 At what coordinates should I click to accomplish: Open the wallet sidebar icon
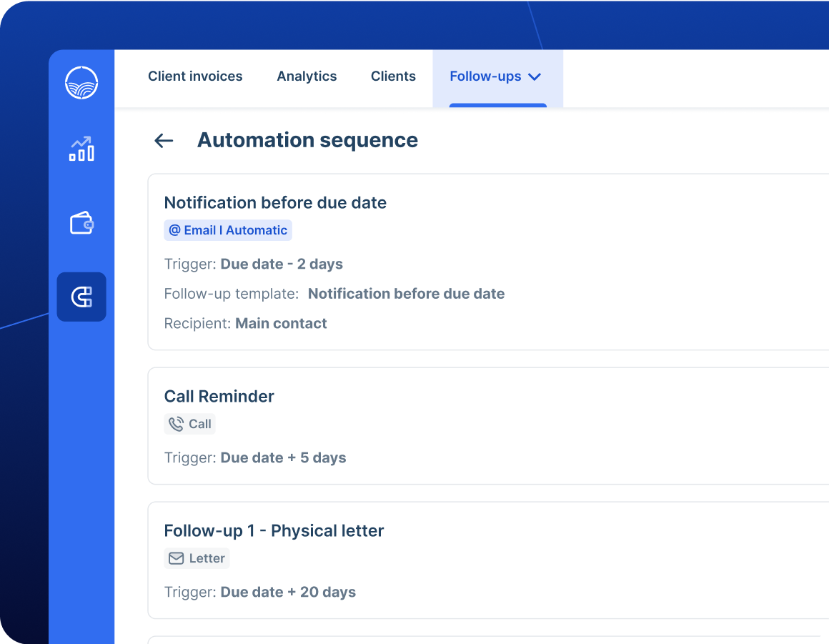[x=81, y=222]
